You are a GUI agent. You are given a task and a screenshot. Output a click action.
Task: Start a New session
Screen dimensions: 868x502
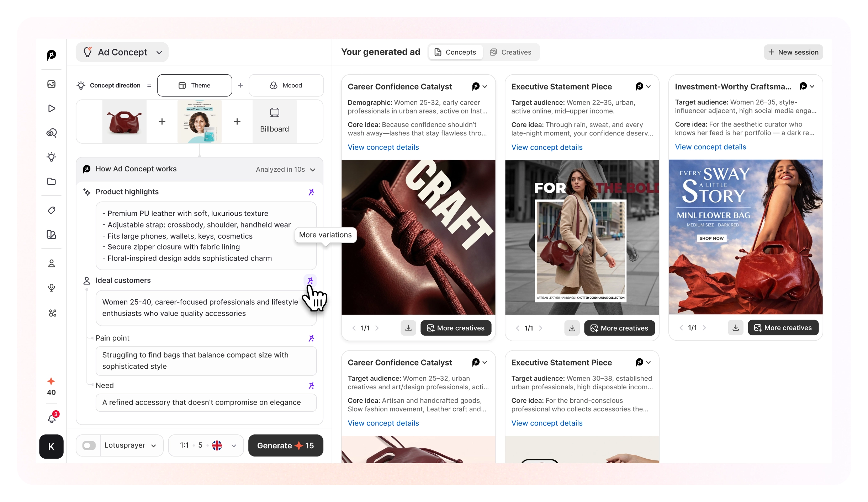tap(793, 52)
